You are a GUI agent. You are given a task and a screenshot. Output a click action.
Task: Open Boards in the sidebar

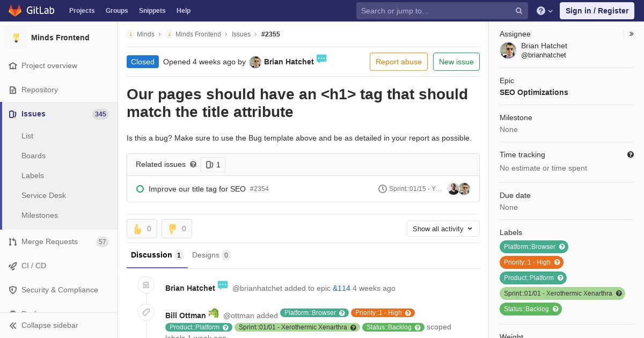(x=33, y=156)
